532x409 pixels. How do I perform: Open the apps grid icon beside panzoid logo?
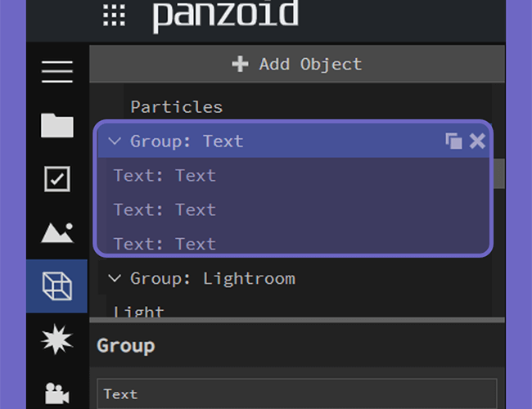[114, 16]
